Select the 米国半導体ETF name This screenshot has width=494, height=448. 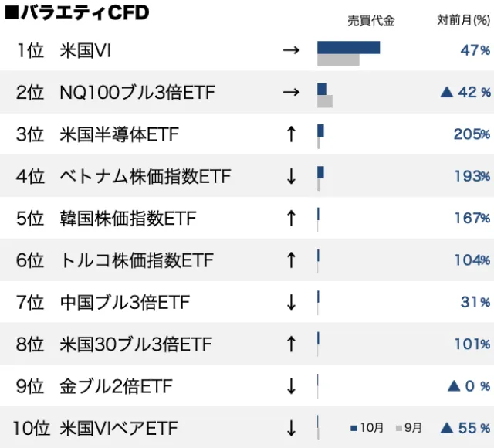pos(119,134)
